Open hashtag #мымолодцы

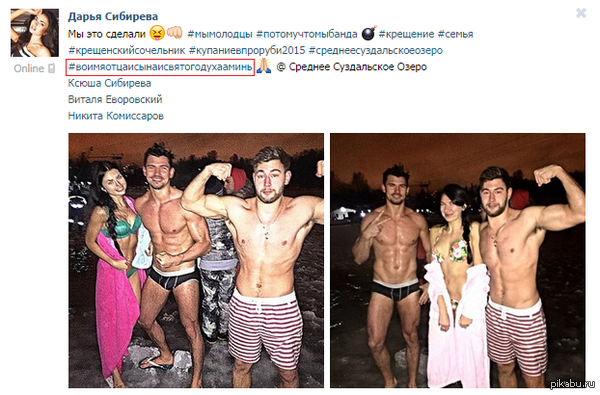click(220, 34)
